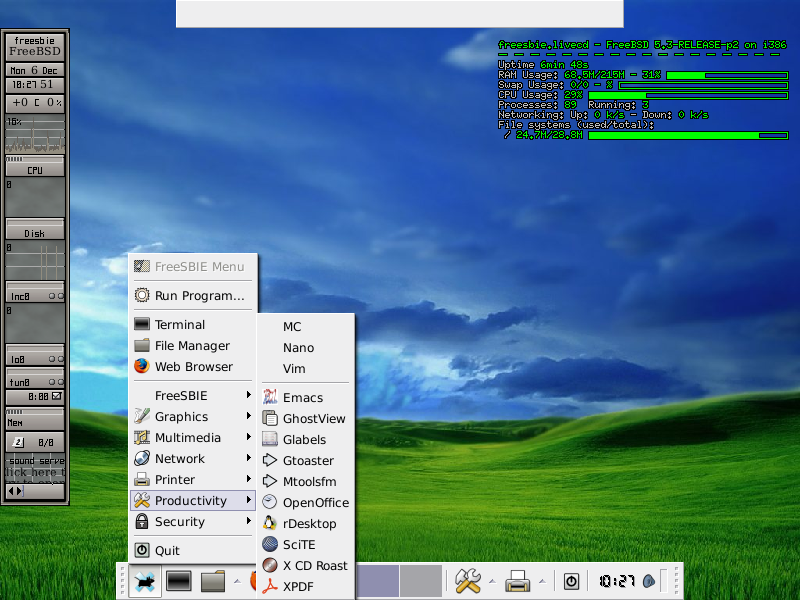Launch Nano from the Productivity submenu
800x600 pixels.
pyautogui.click(x=305, y=347)
